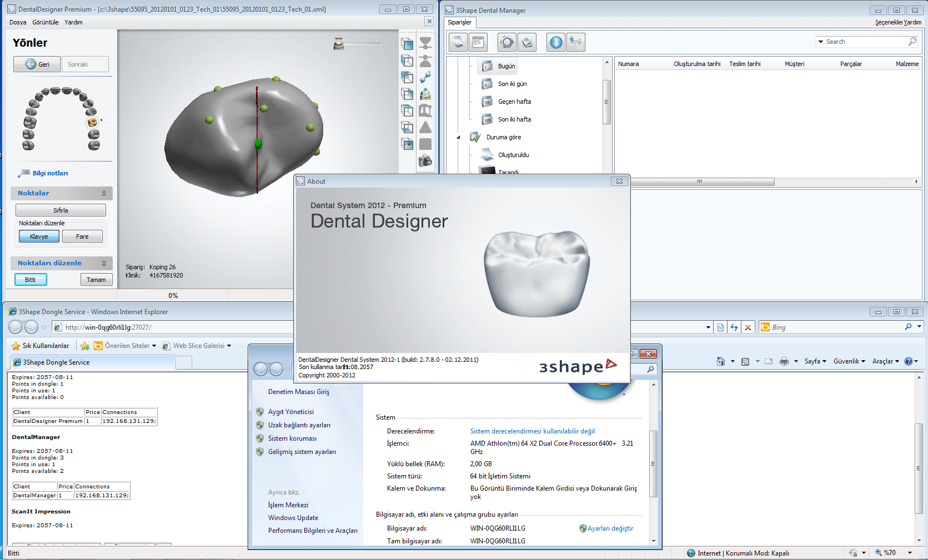
Task: Select front view cube in DentalDesigner
Action: click(407, 44)
